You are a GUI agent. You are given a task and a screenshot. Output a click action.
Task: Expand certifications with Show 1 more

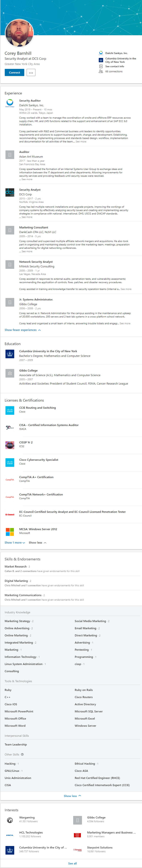15,542
